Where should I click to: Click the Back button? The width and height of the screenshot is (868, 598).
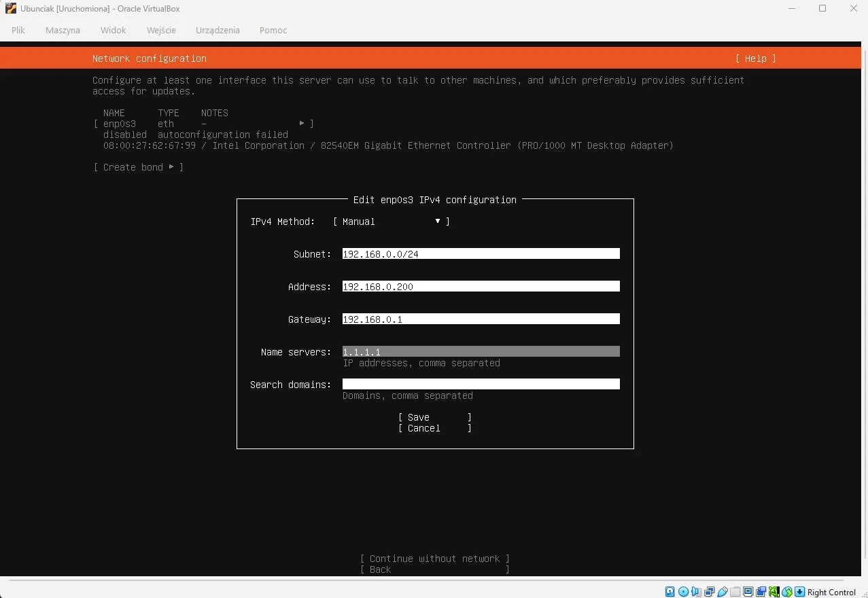point(435,569)
